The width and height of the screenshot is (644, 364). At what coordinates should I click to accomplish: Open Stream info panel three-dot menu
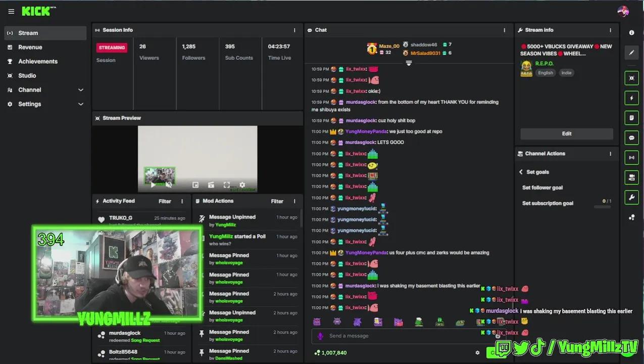click(x=610, y=30)
